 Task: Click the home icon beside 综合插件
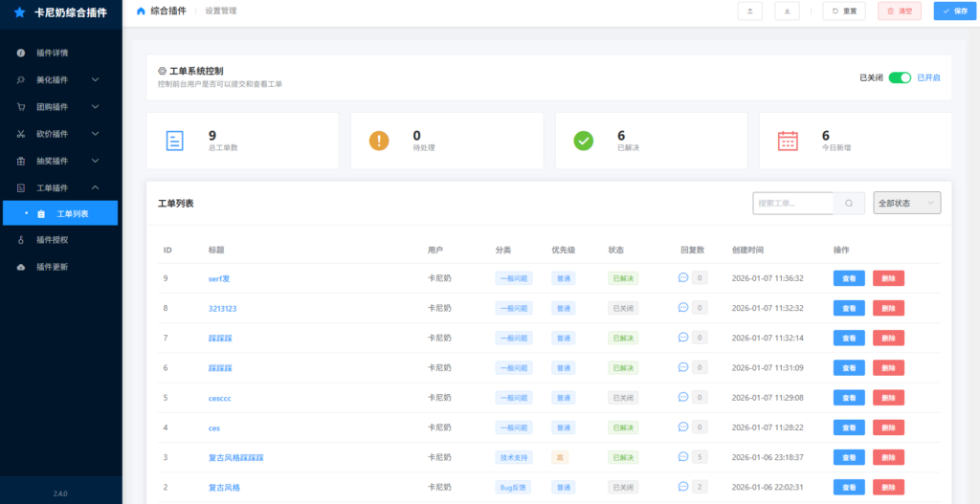(x=142, y=11)
